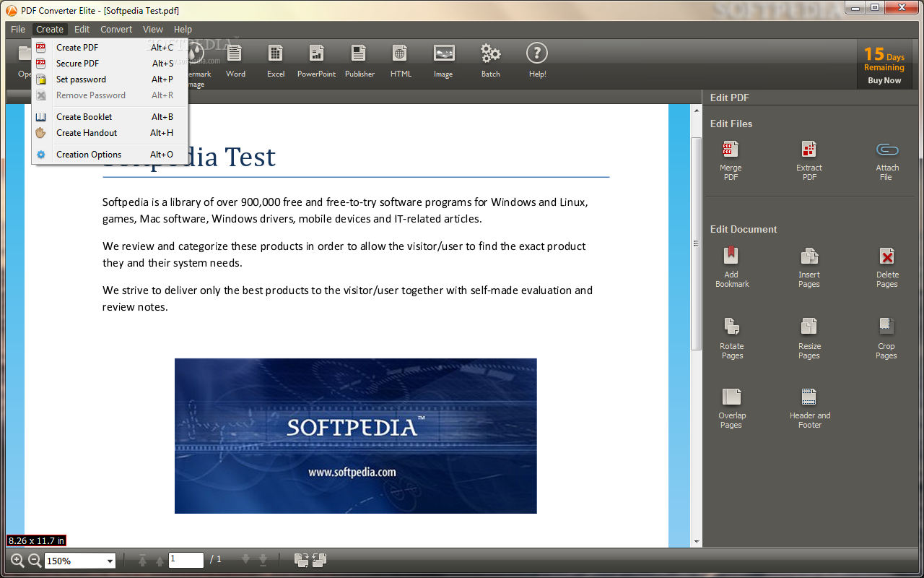Click the Insert Pages icon
924x578 pixels.
[809, 256]
